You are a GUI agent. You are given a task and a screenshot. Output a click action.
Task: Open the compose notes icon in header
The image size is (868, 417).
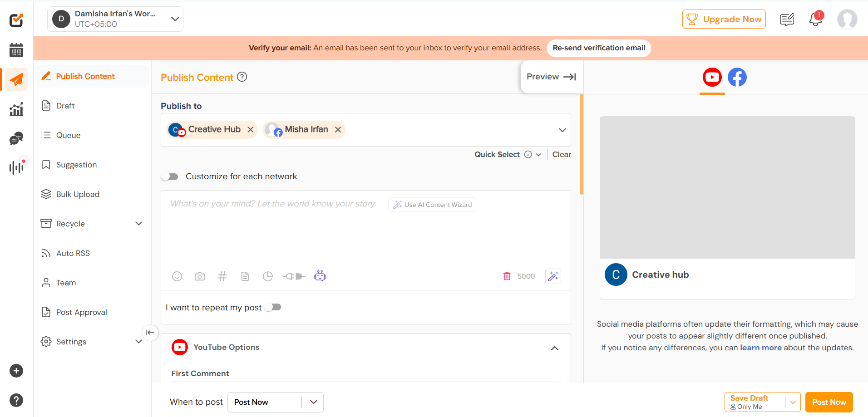coord(787,20)
